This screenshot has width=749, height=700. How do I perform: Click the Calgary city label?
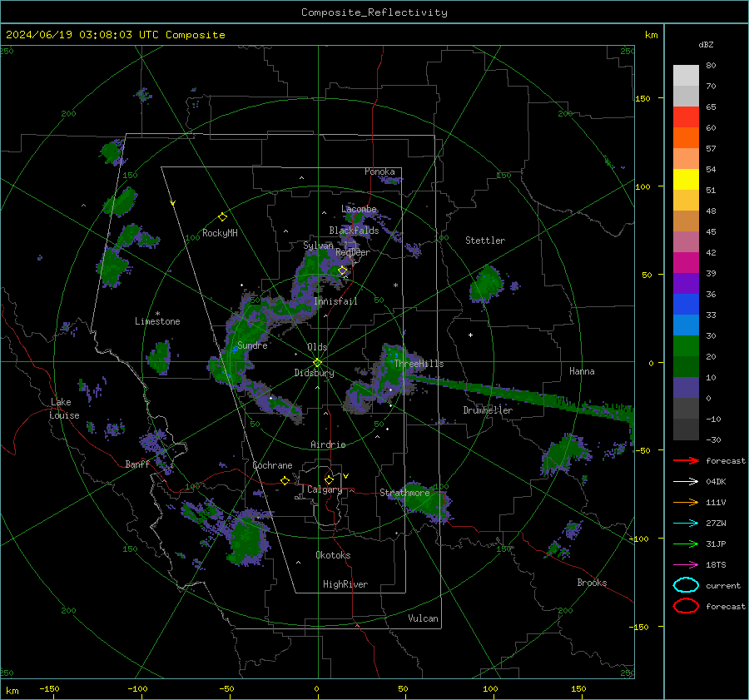325,489
